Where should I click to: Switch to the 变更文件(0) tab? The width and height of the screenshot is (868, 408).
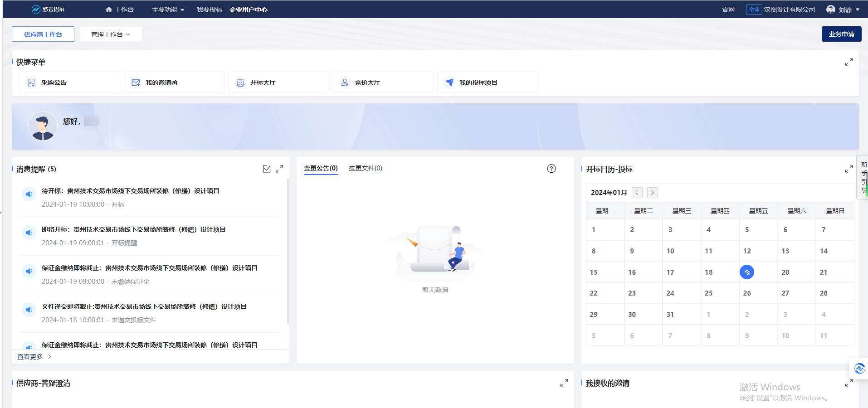(x=365, y=168)
